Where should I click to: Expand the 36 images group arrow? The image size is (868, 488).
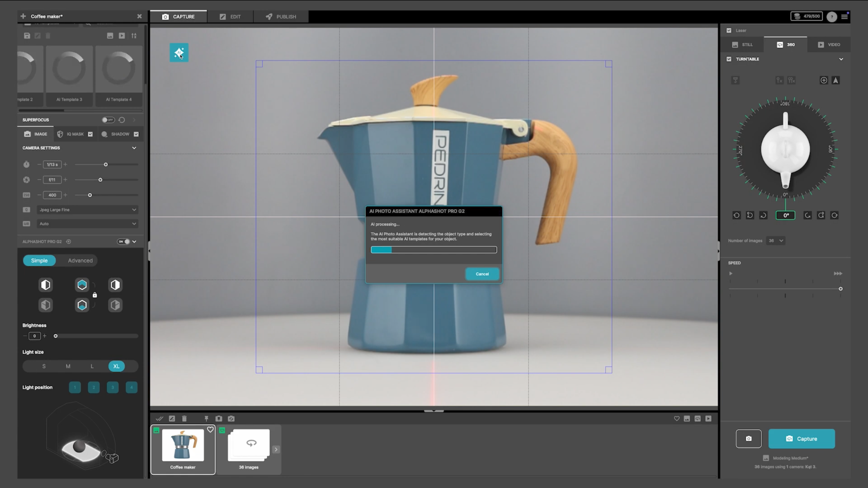pos(276,450)
